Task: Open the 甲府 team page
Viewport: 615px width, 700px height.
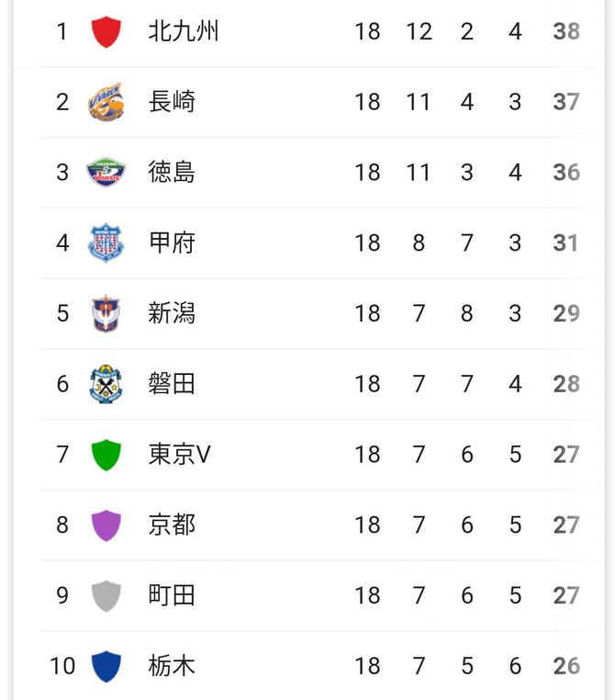Action: point(172,243)
